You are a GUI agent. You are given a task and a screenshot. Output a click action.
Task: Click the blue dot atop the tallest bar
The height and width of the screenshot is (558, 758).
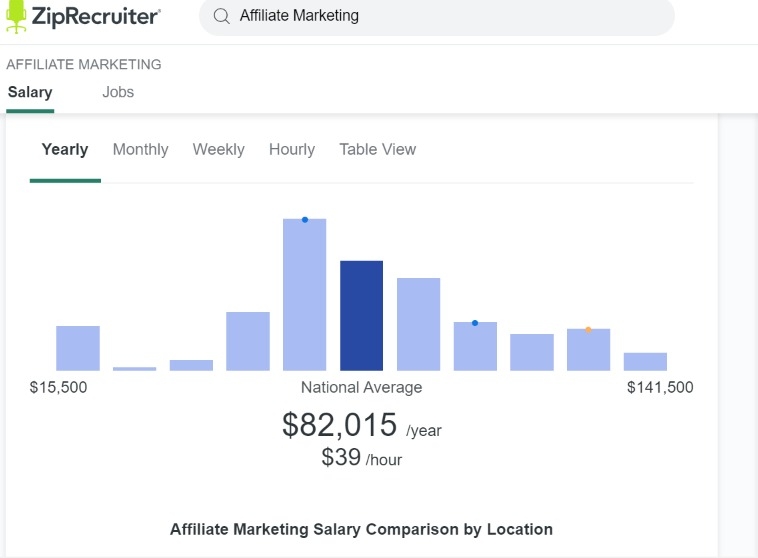coord(305,220)
